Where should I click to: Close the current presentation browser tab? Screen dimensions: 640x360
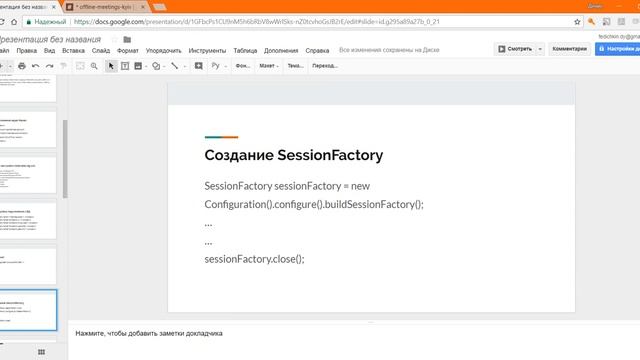(53, 7)
